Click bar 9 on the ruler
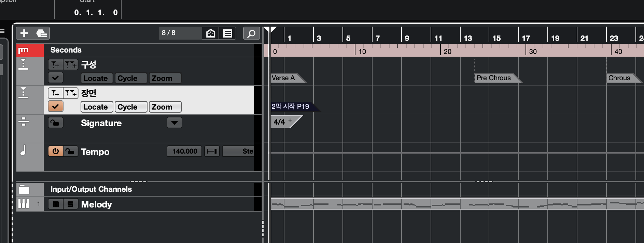Screen dimensions: 644x243 tap(407, 38)
